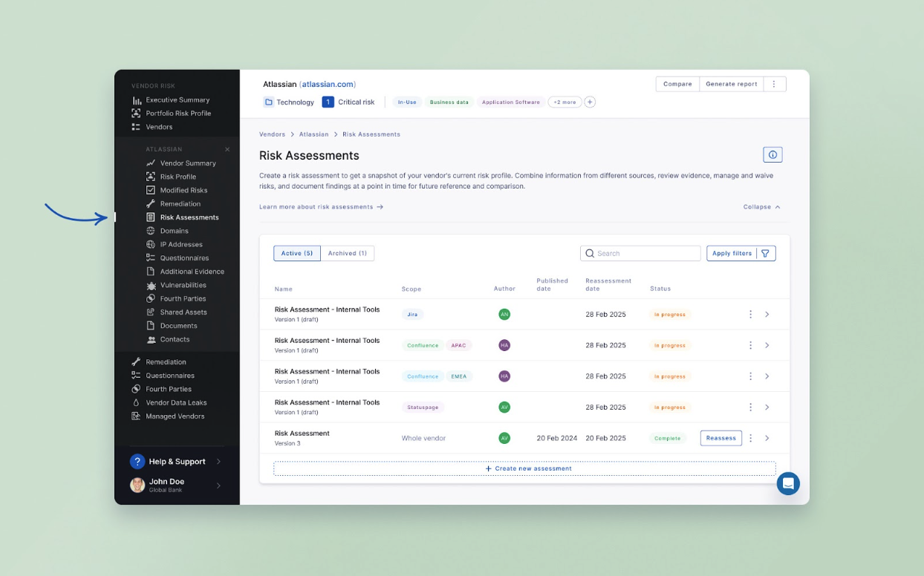The width and height of the screenshot is (924, 576).
Task: Select the Documents file icon
Action: pyautogui.click(x=151, y=326)
